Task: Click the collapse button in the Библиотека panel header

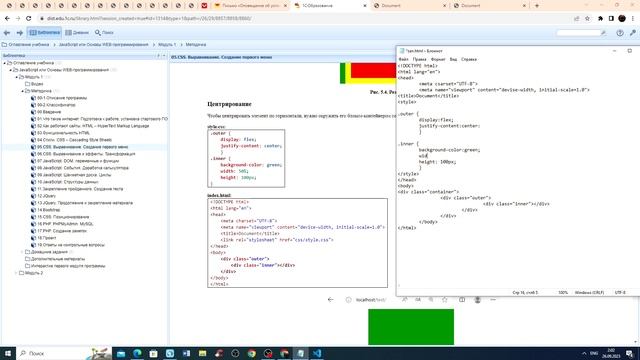Action: 164,56
